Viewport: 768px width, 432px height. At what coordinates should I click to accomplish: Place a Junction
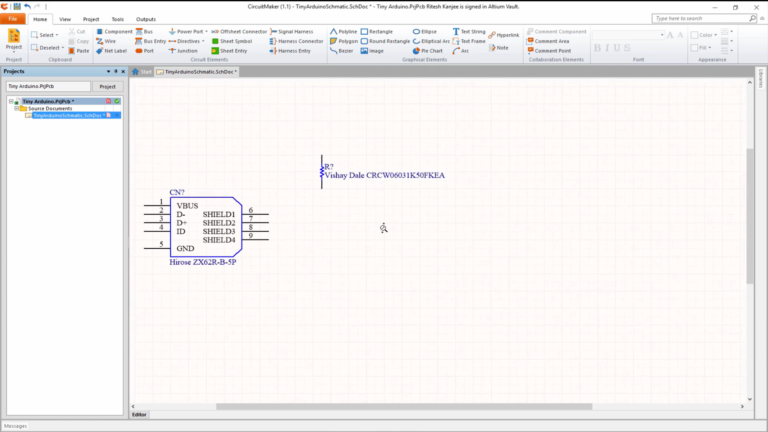[183, 51]
